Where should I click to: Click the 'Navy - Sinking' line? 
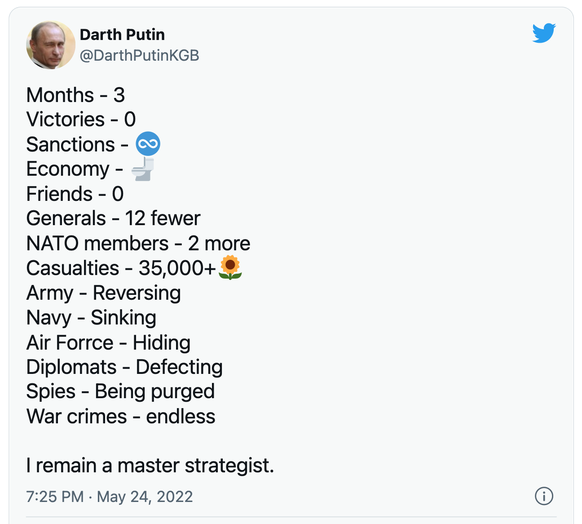(91, 318)
